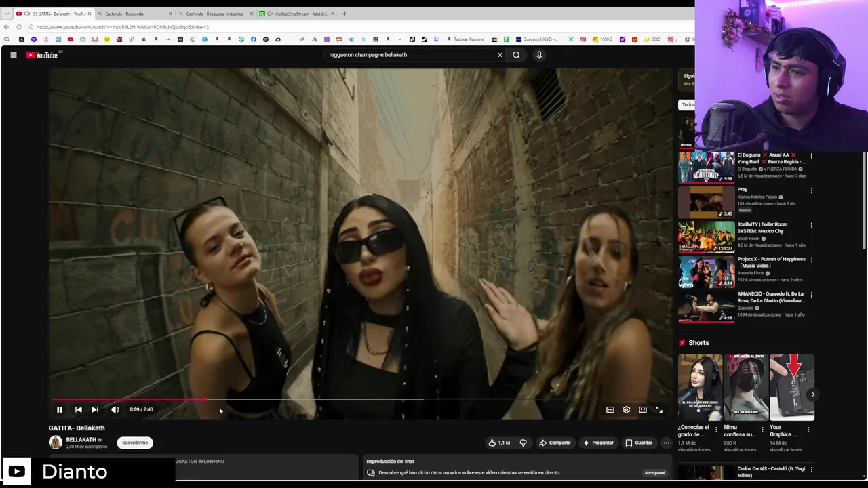Open the Amanda Florie channel name
This screenshot has height=488, width=868.
(751, 273)
